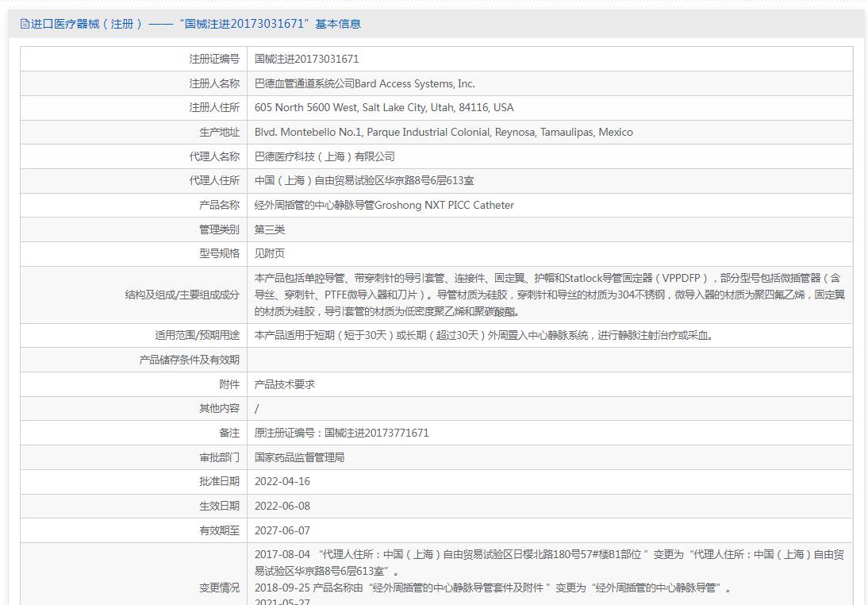Select the 产品技术要求 attachment value
The image size is (868, 605).
coord(285,384)
